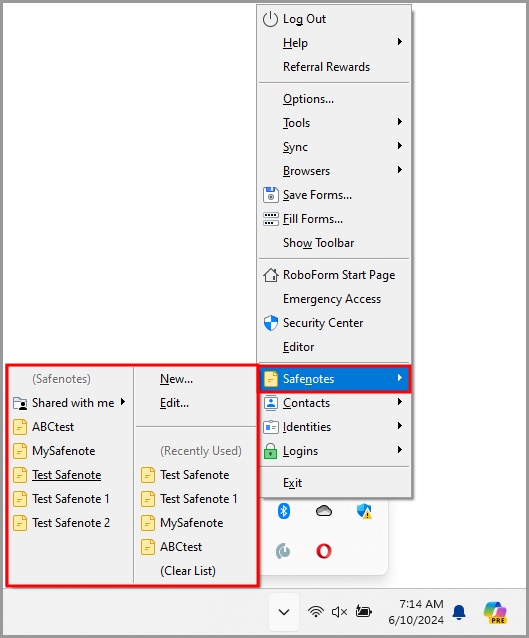Expand the Browsers submenu arrow
The width and height of the screenshot is (529, 638).
(400, 170)
